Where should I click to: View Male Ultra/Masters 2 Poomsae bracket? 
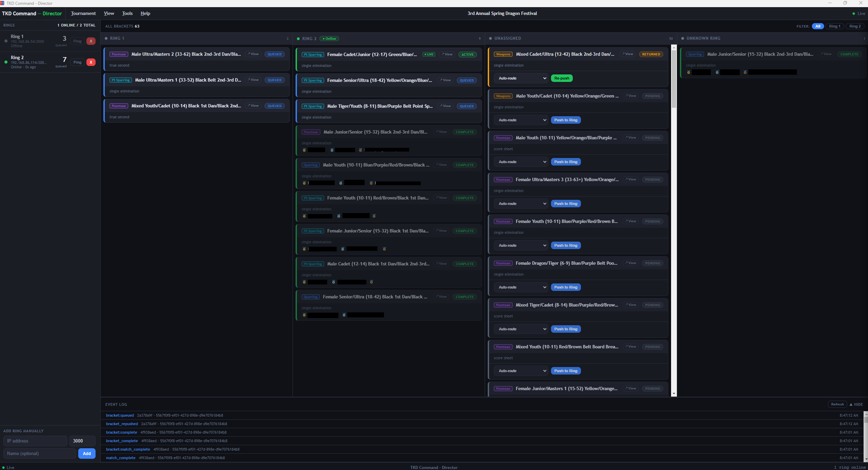click(253, 54)
